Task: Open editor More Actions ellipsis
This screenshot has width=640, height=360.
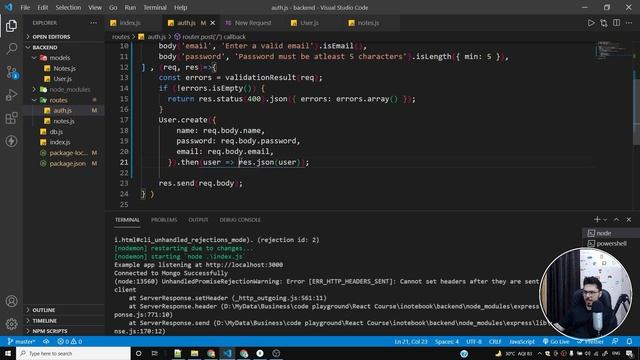Action: pos(629,23)
